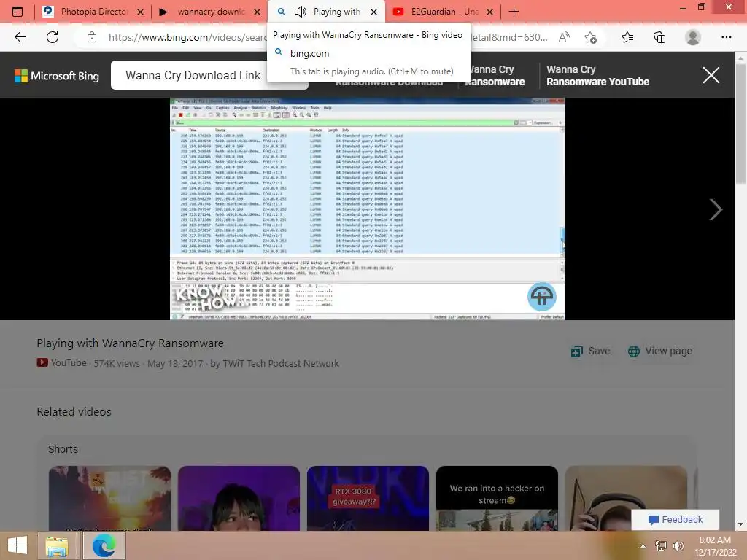View site info via the lock icon
Screen dimensions: 747x560
[x=92, y=37]
